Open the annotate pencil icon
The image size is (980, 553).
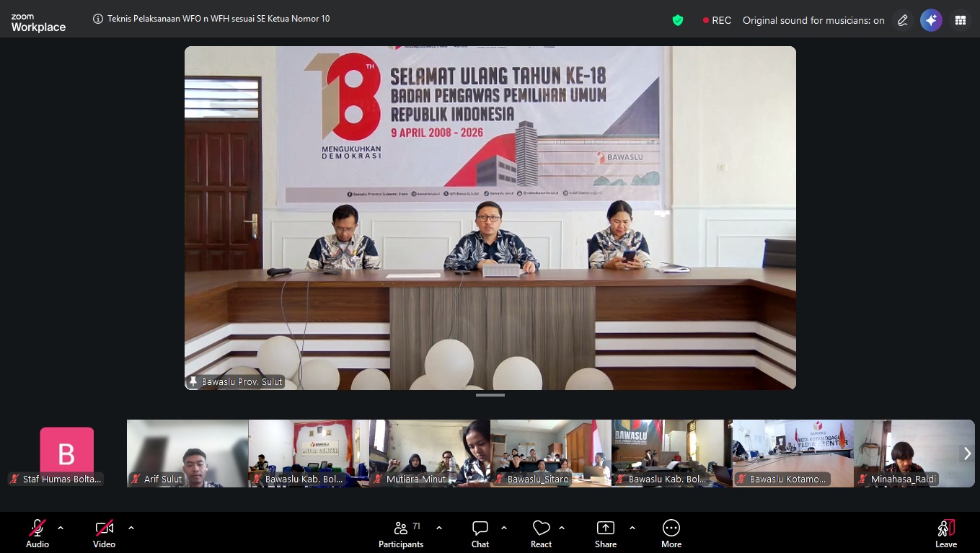click(x=902, y=20)
